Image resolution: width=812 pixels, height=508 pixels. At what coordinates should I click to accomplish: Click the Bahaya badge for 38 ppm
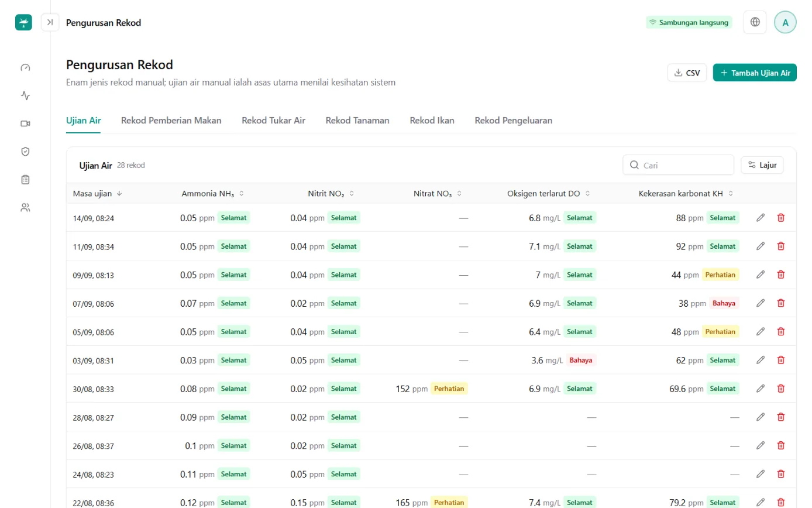724,303
